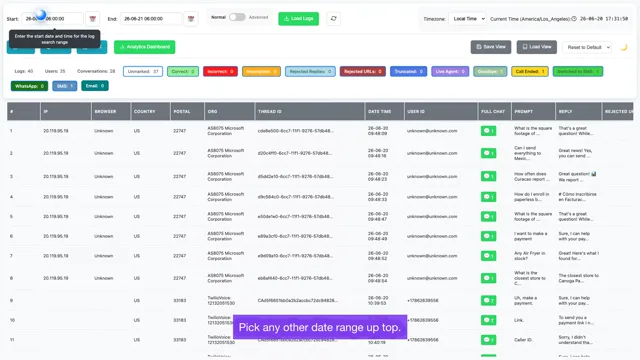The height and width of the screenshot is (360, 640).
Task: Toggle the Truncated filter badge
Action: pos(409,71)
